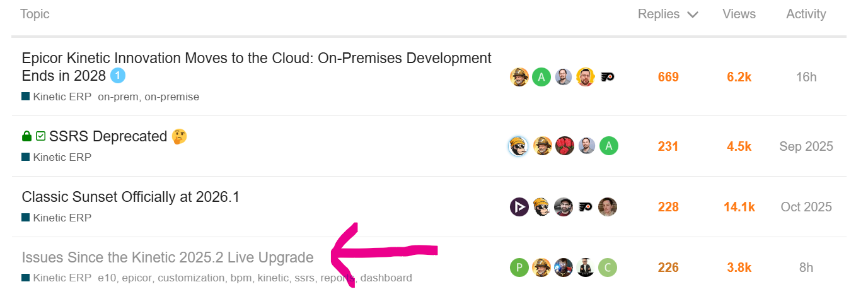Screen dimensions: 868x294
Task: Sort the topic list by Views
Action: pos(739,14)
